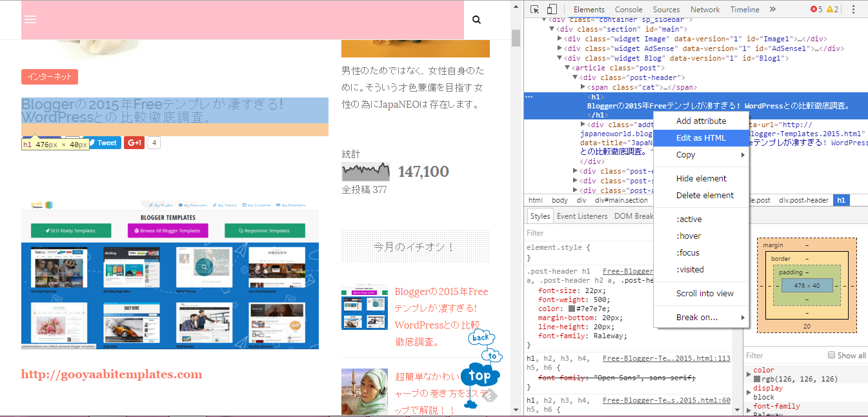Switch to the Console tab in DevTools
Screen dimensions: 868x417
[628, 9]
